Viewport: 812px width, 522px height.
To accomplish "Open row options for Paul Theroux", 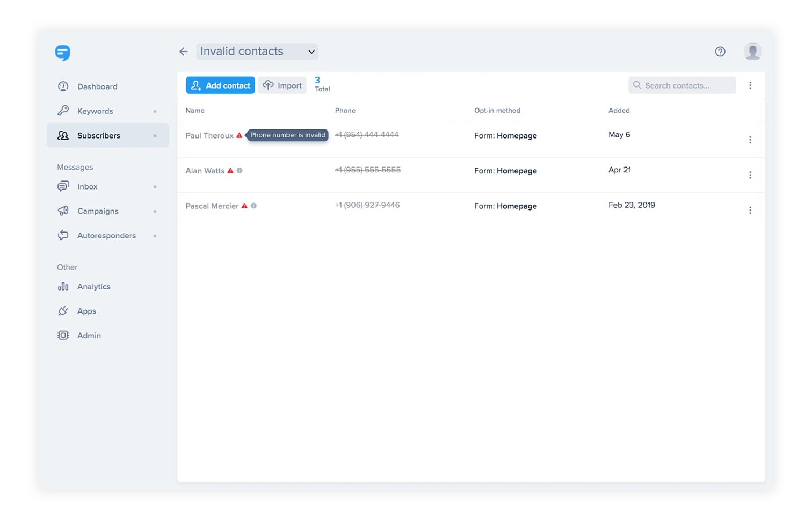I will (750, 140).
